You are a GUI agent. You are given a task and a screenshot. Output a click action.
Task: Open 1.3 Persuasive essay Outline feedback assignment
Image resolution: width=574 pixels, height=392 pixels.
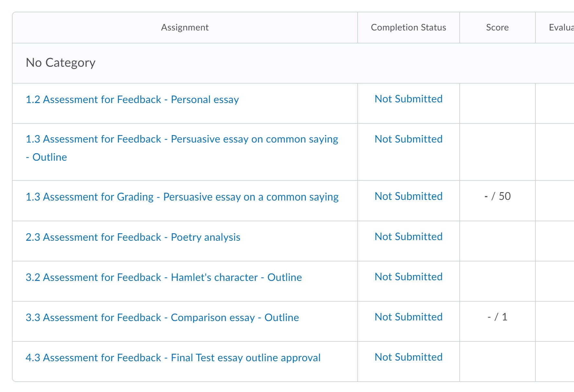[x=182, y=139]
